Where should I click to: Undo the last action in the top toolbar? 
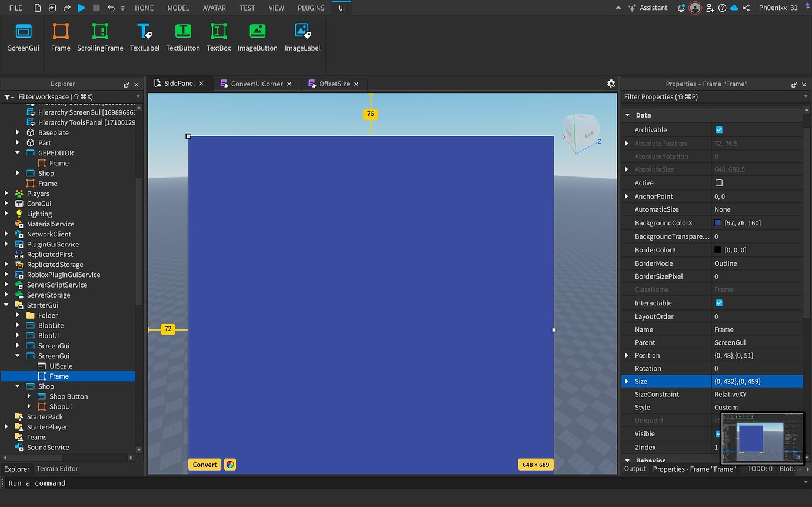(111, 8)
